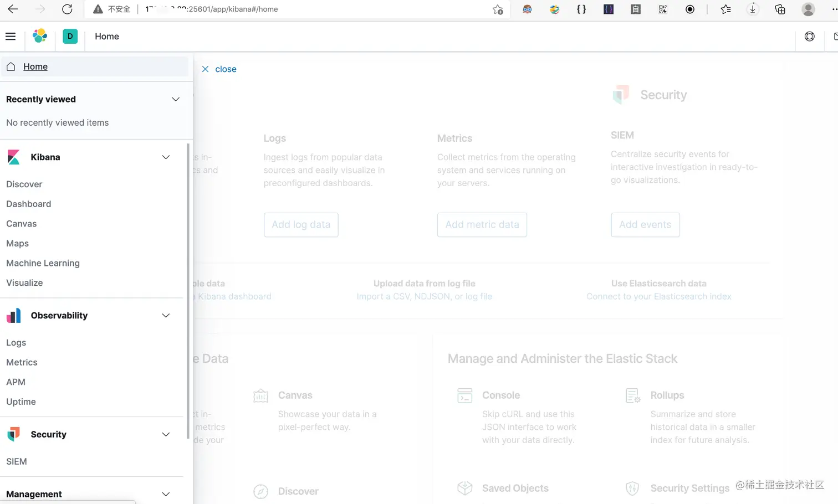The width and height of the screenshot is (838, 504).
Task: Reload the page with refresh icon
Action: pyautogui.click(x=67, y=9)
